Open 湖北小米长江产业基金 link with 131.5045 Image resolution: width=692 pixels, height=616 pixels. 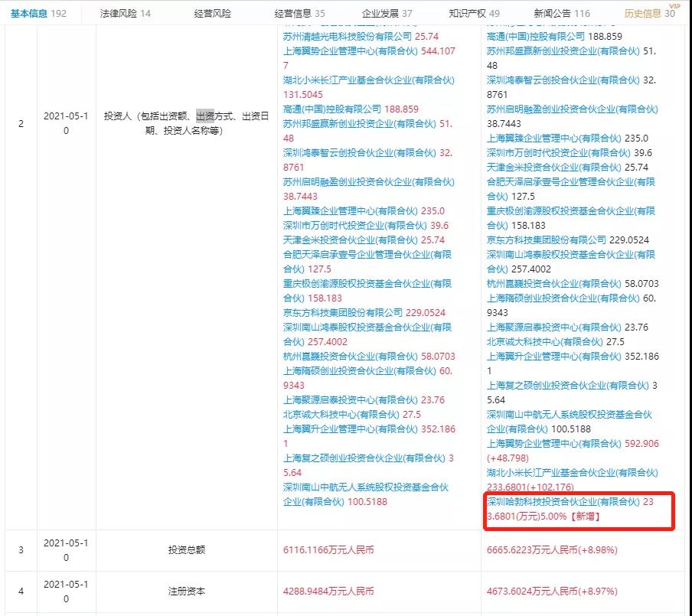click(x=368, y=80)
